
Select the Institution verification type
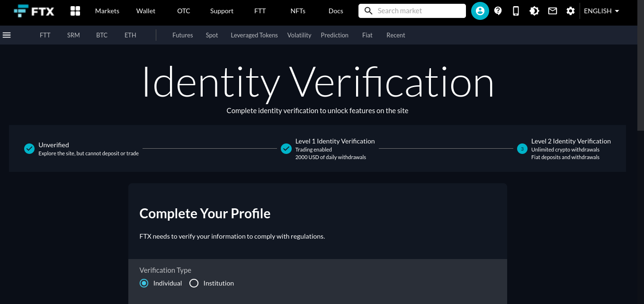pos(194,283)
